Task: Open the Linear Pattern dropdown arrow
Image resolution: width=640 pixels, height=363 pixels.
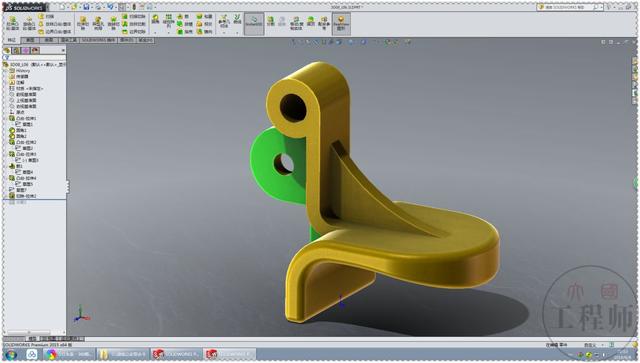Action: [x=168, y=33]
